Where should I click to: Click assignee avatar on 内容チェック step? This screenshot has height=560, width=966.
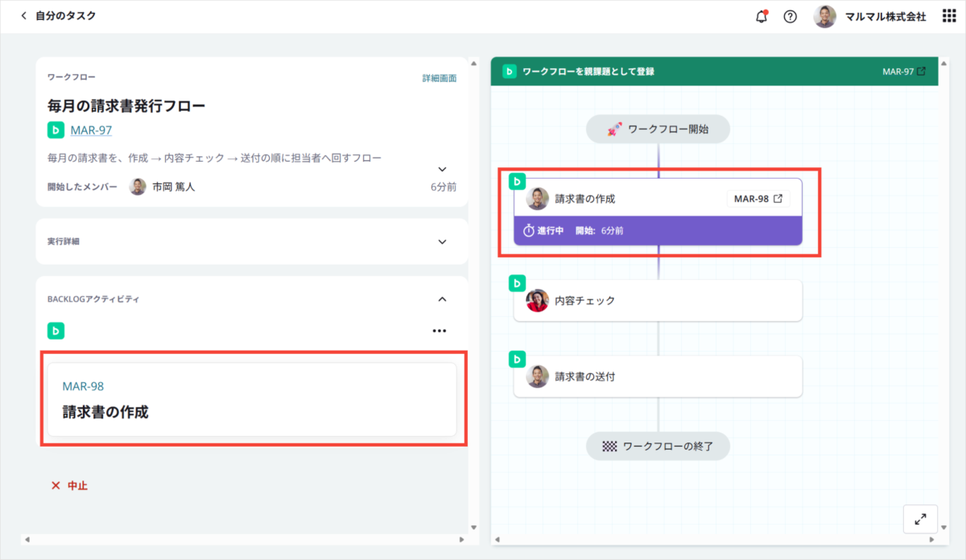click(537, 301)
